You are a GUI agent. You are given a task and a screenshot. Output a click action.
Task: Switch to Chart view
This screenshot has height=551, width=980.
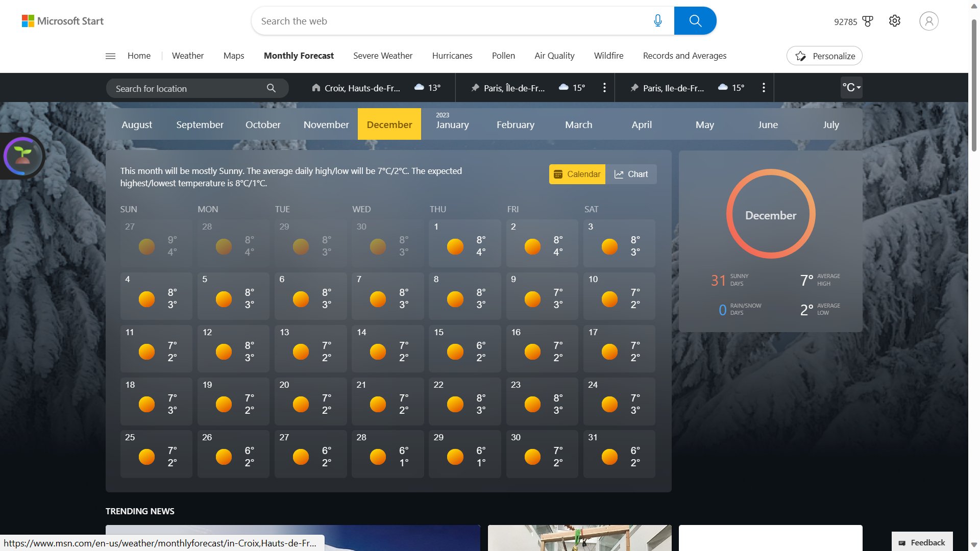631,174
